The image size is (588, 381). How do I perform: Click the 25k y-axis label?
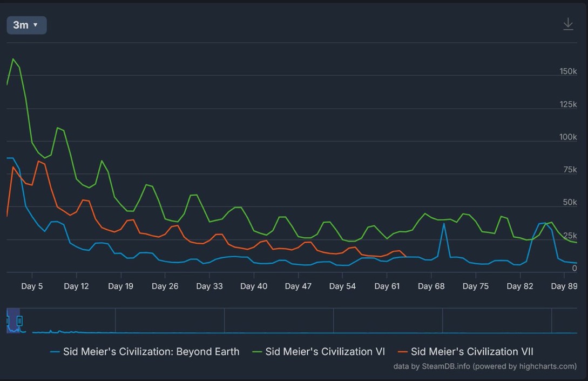[x=570, y=236]
